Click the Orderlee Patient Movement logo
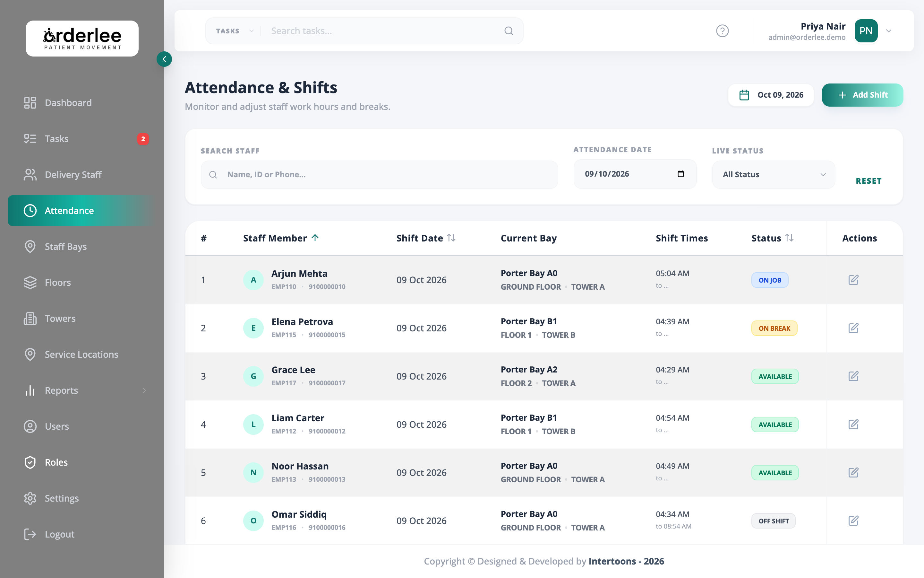This screenshot has width=924, height=578. tap(82, 39)
